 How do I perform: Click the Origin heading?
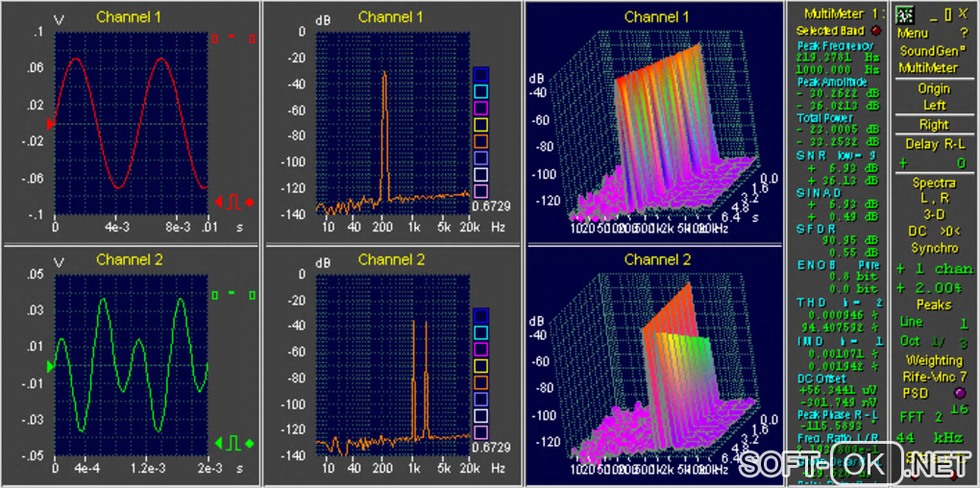click(935, 88)
